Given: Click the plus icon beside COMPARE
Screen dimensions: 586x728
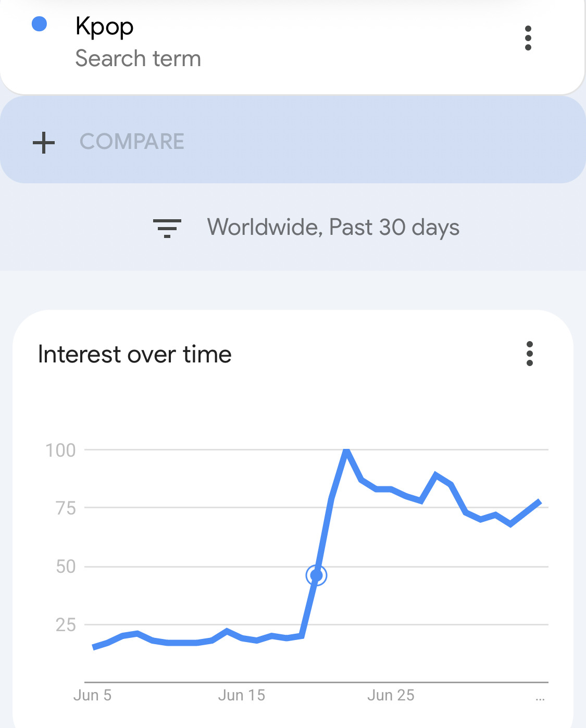Looking at the screenshot, I should point(44,142).
